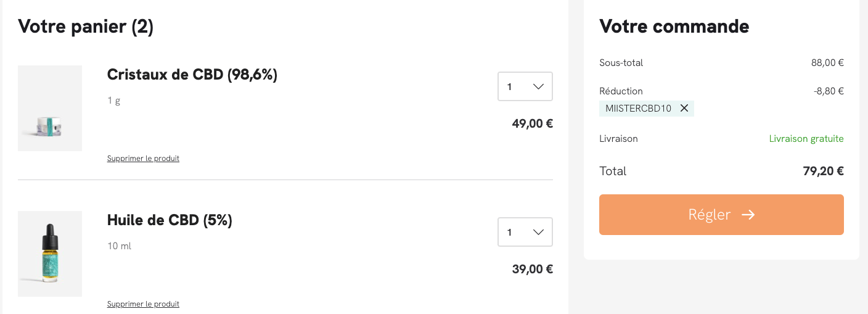The width and height of the screenshot is (868, 314).
Task: Click the 39,00 € Huile price
Action: pos(533,269)
